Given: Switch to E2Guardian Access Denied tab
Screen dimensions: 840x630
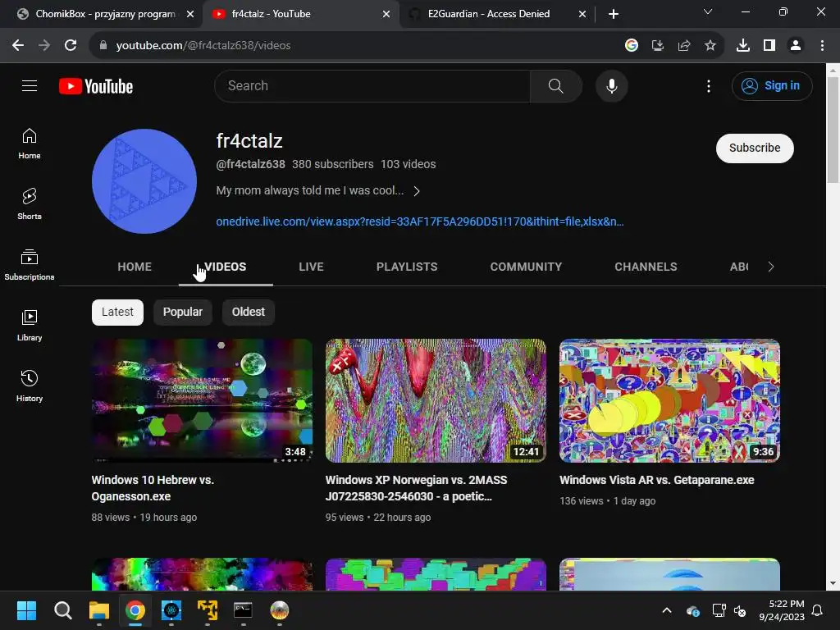Looking at the screenshot, I should pos(487,14).
